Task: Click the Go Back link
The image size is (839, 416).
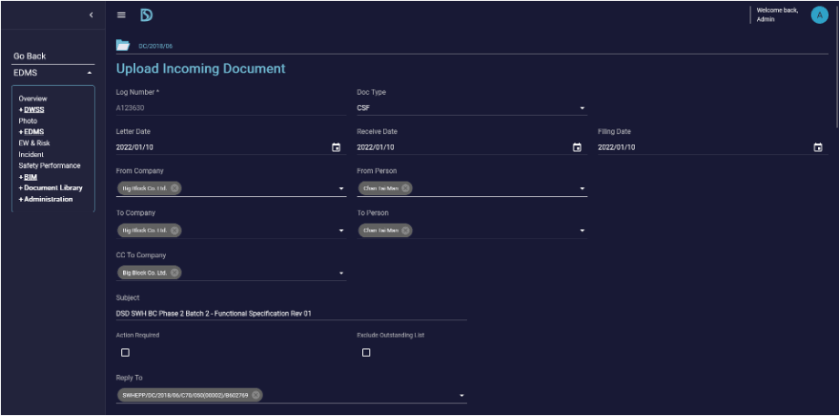Action: point(29,56)
